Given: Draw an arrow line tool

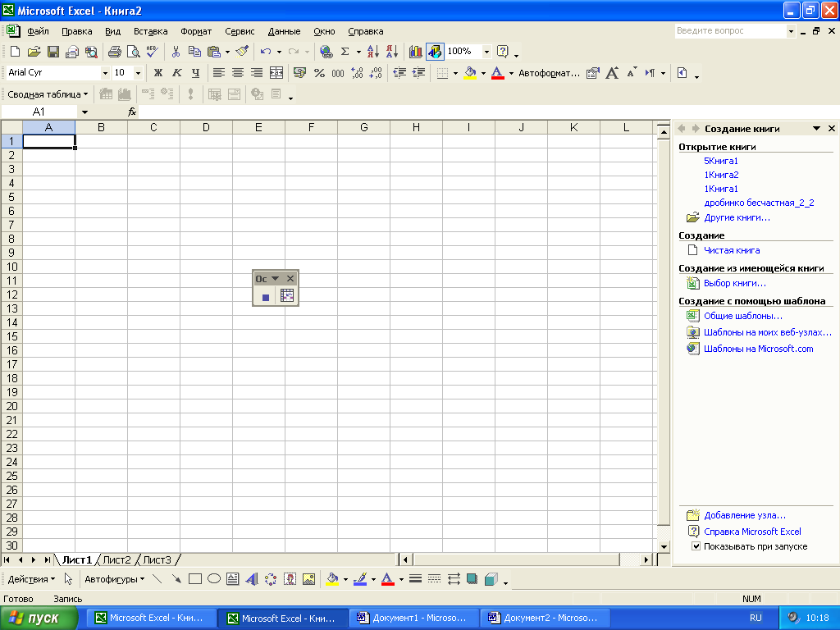Looking at the screenshot, I should pos(176,579).
